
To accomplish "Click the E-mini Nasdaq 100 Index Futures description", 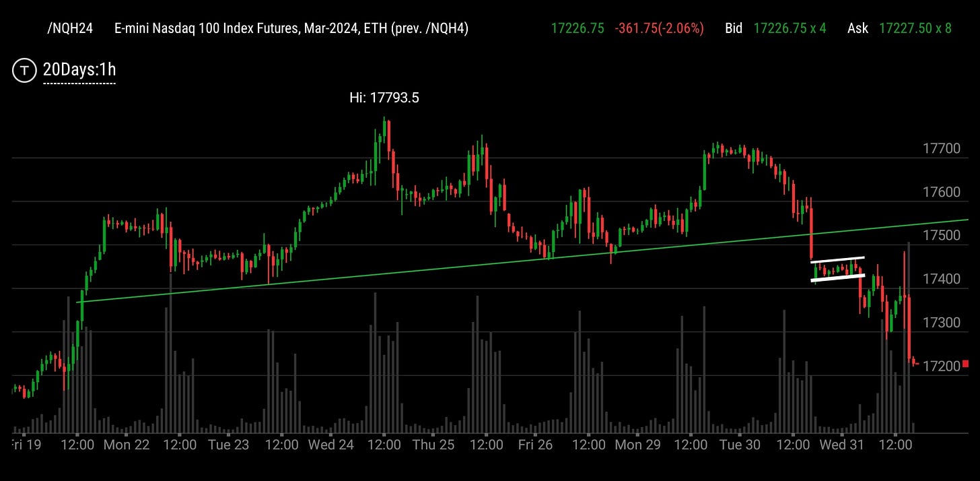I will point(292,28).
